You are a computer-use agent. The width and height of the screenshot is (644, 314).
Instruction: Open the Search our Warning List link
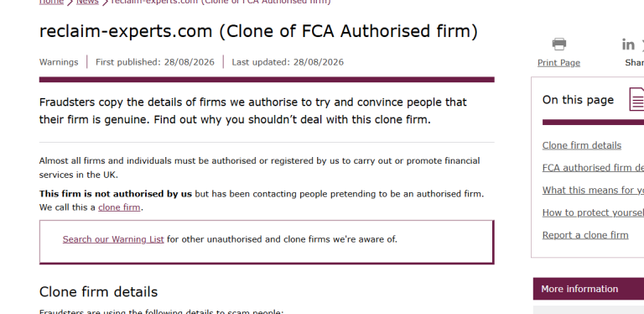(113, 239)
